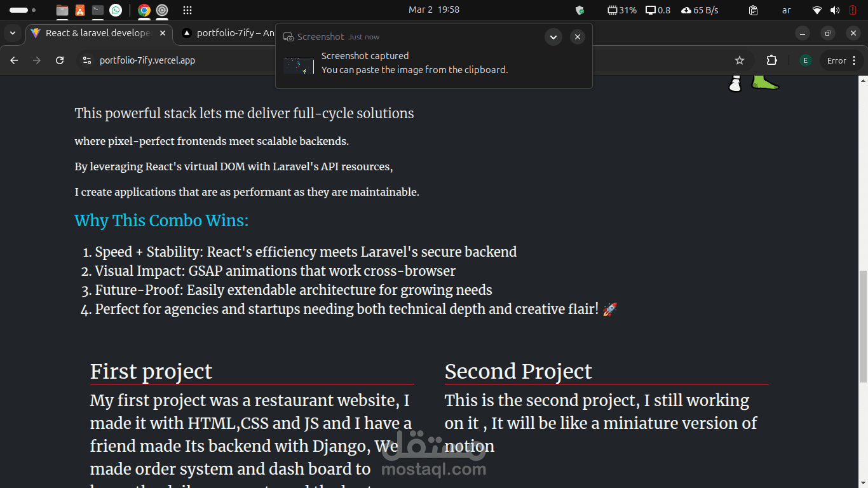Viewport: 868px width, 488px height.
Task: Open the calendar at Mar 2 19:58
Action: click(434, 10)
